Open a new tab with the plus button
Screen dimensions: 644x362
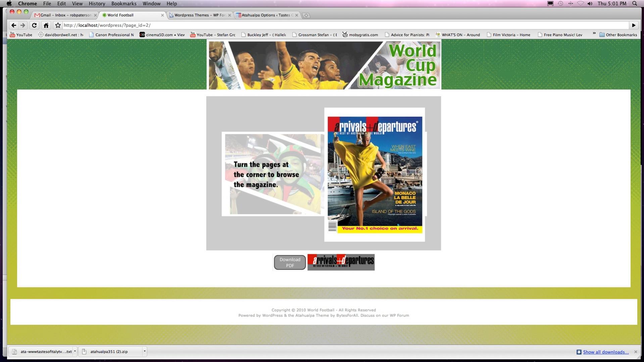(x=306, y=15)
